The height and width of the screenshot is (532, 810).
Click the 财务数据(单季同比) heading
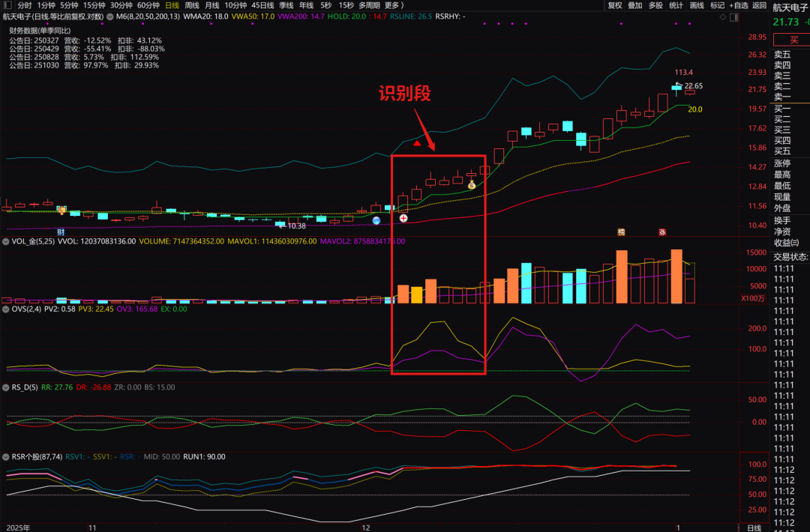click(40, 31)
